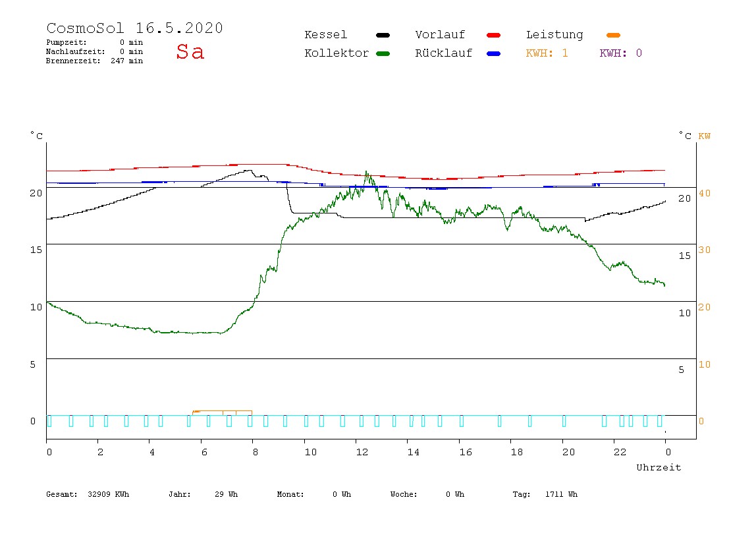756x535 pixels.
Task: Click hour "12" on the time axis
Action: click(x=362, y=452)
